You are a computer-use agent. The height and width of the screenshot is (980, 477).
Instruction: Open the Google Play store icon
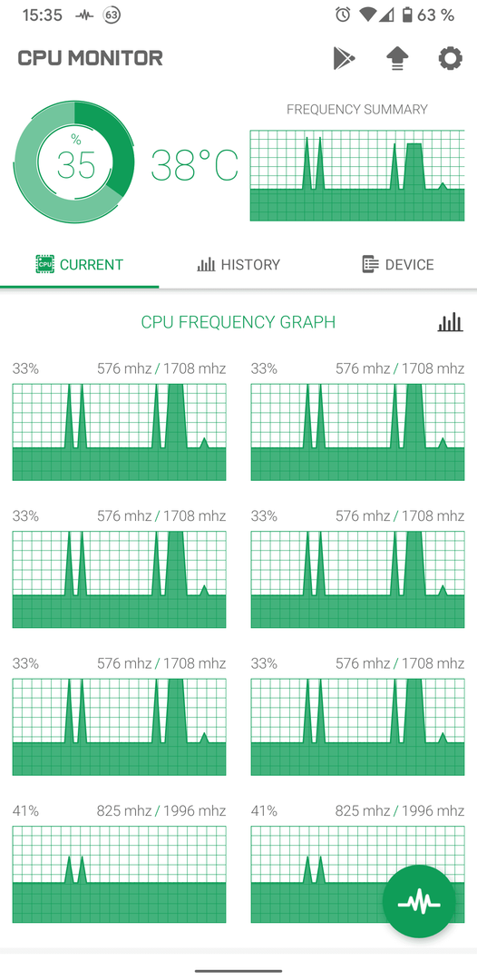344,59
